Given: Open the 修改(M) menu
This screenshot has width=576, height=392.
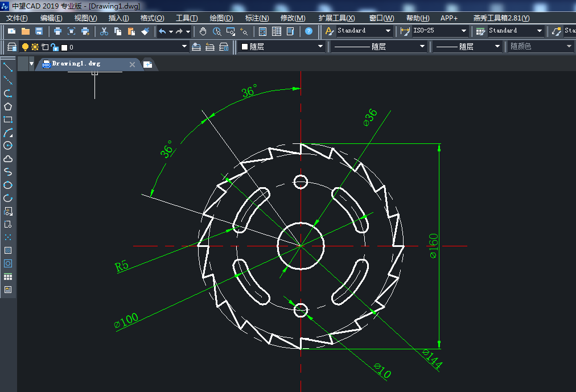Looking at the screenshot, I should [293, 18].
